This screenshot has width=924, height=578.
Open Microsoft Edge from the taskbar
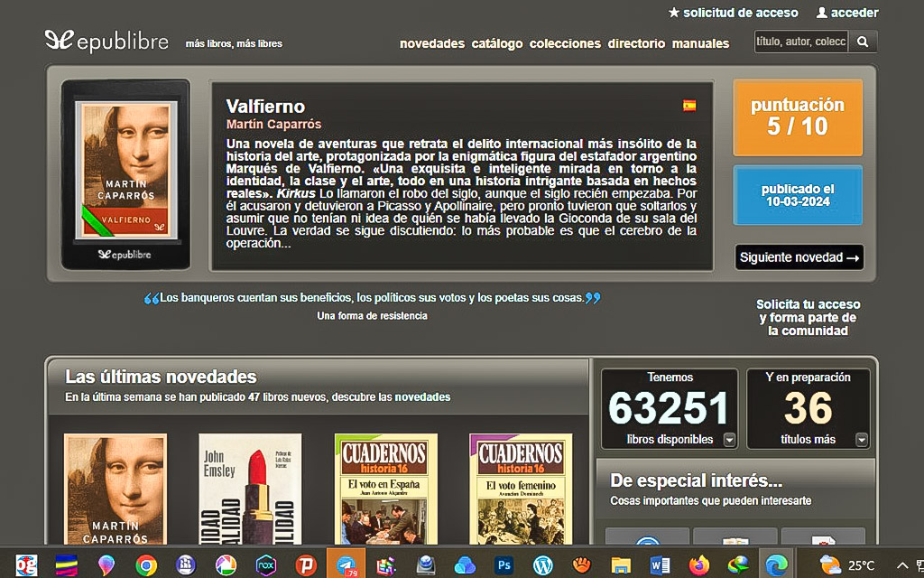(x=776, y=564)
